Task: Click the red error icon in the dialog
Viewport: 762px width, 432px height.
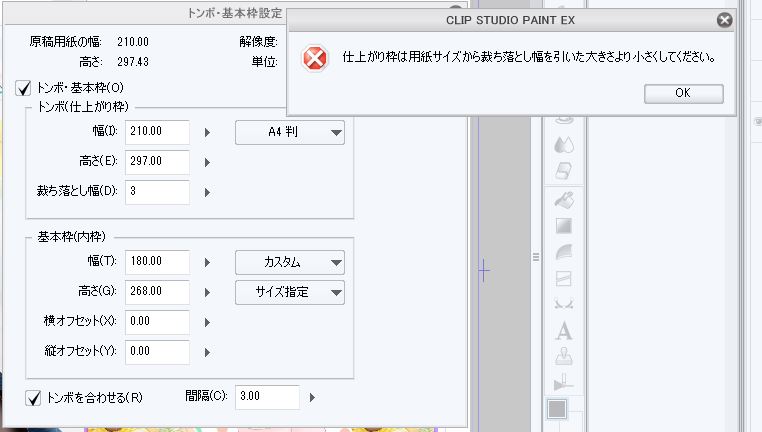Action: (314, 59)
